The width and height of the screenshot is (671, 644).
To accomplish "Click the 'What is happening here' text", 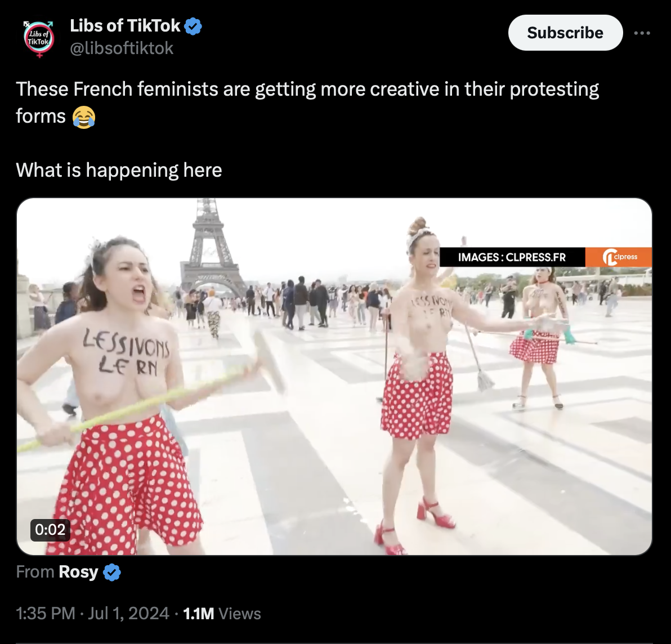I will pyautogui.click(x=119, y=170).
